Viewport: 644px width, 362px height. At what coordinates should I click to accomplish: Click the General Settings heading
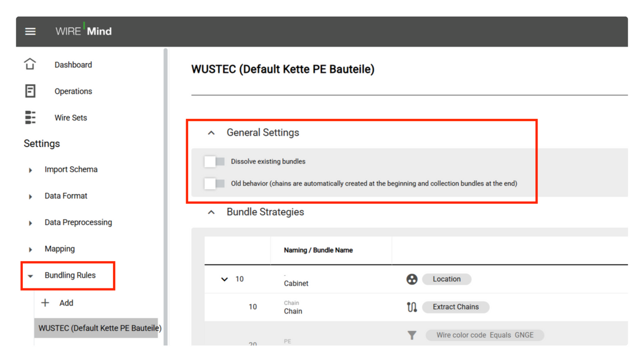pyautogui.click(x=263, y=132)
